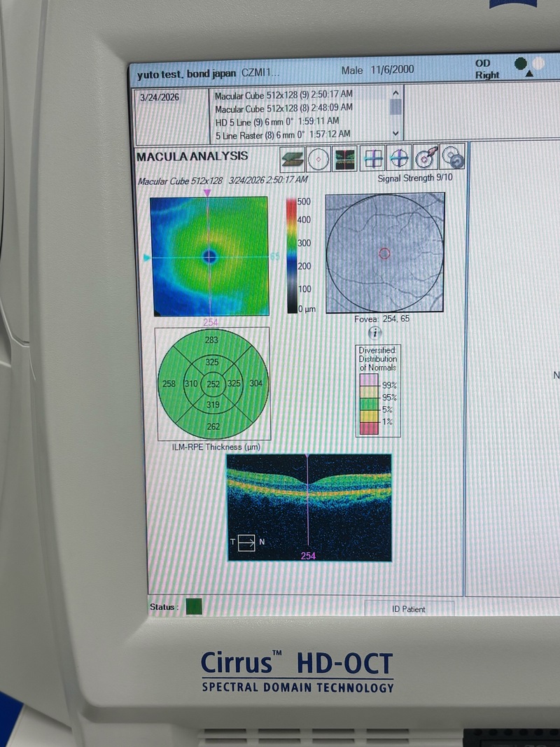This screenshot has height=747, width=560.
Task: Click the small triangle under OD indicator
Action: 529,74
